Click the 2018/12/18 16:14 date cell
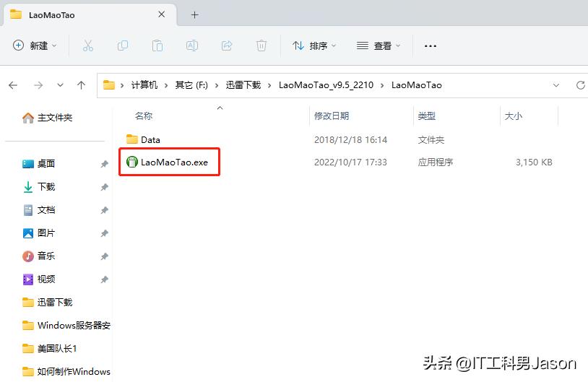The width and height of the screenshot is (588, 382). (350, 140)
